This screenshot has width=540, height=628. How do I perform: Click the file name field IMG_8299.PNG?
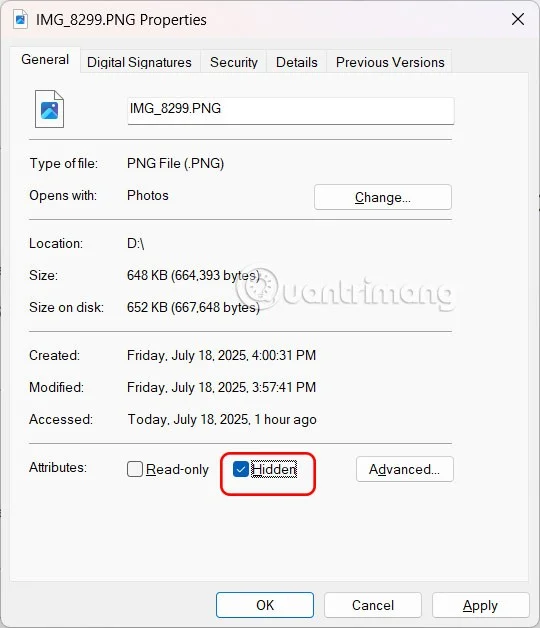tap(290, 111)
